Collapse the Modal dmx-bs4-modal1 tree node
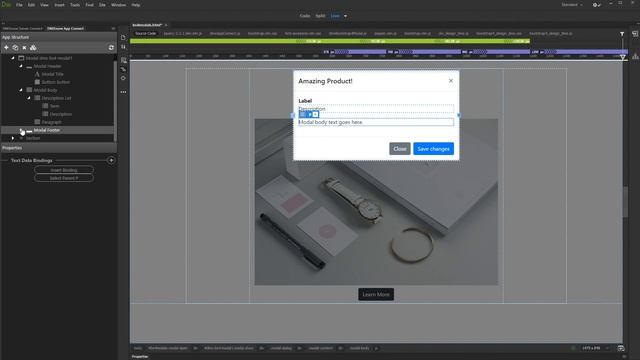Image resolution: width=640 pixels, height=360 pixels. pyautogui.click(x=13, y=58)
